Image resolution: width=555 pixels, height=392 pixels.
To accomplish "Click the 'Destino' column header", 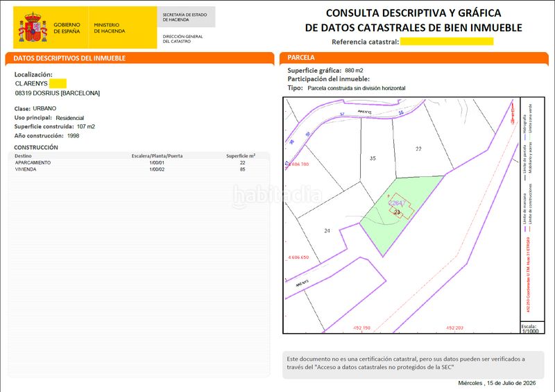I will [23, 156].
